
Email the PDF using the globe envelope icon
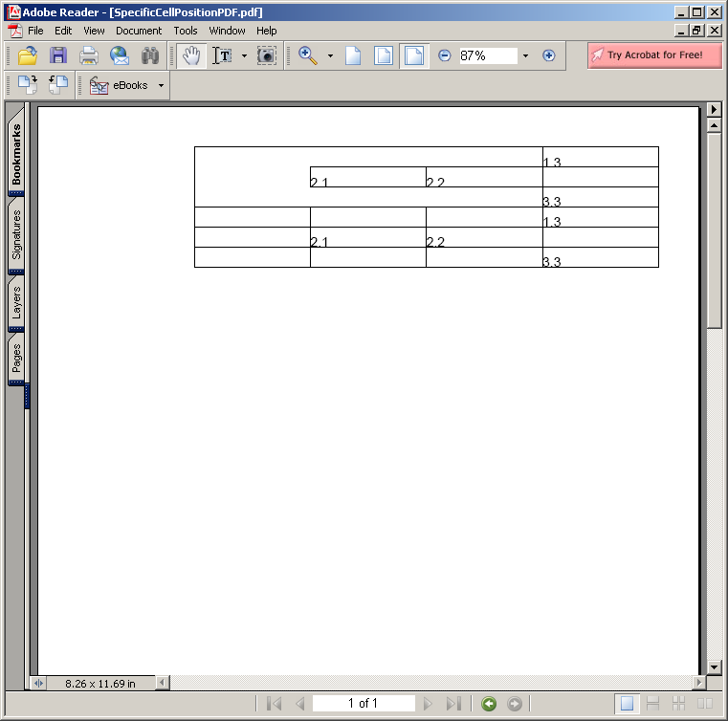(x=120, y=55)
